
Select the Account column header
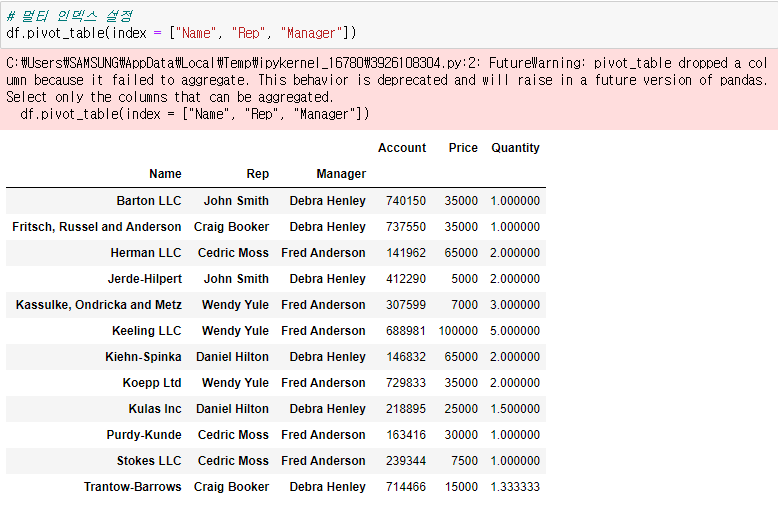(402, 148)
